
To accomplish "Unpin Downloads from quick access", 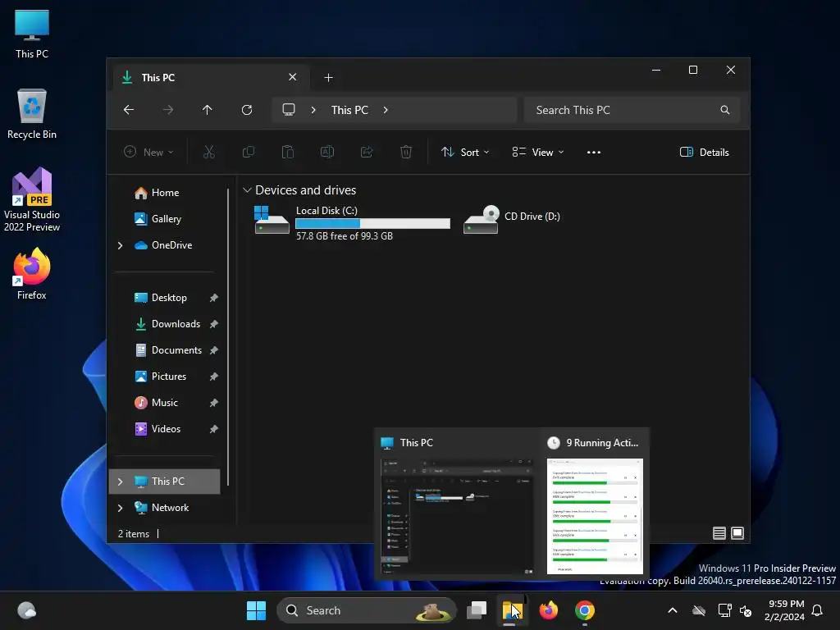I will [x=214, y=324].
